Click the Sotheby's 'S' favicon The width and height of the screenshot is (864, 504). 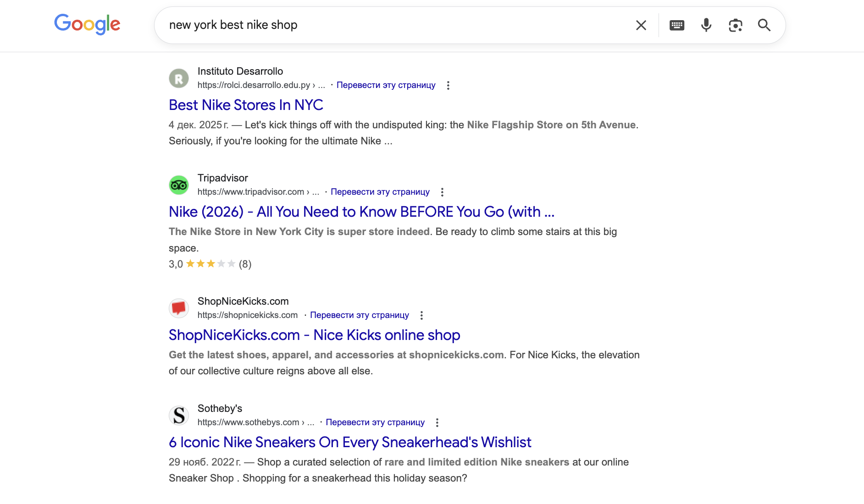(x=179, y=415)
